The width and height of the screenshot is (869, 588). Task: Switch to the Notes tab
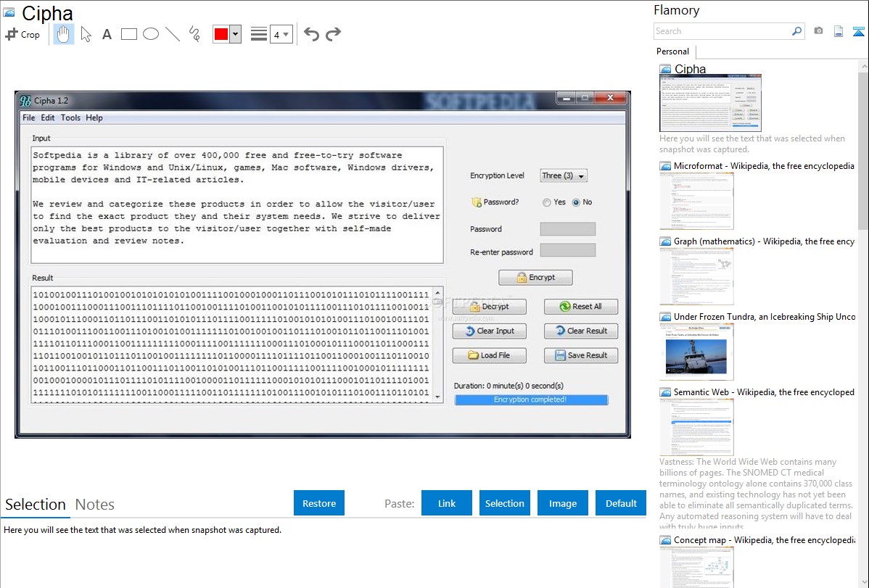(x=95, y=505)
